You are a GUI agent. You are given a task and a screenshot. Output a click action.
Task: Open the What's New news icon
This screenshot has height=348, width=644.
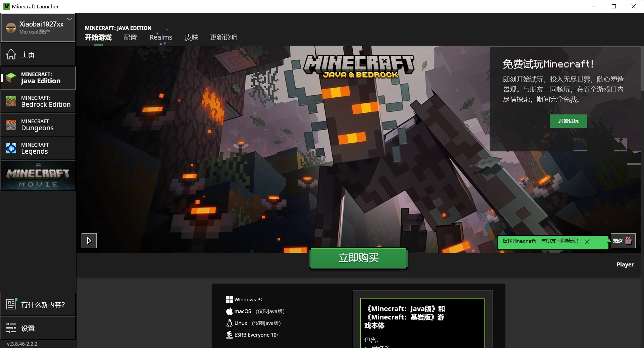click(x=11, y=304)
